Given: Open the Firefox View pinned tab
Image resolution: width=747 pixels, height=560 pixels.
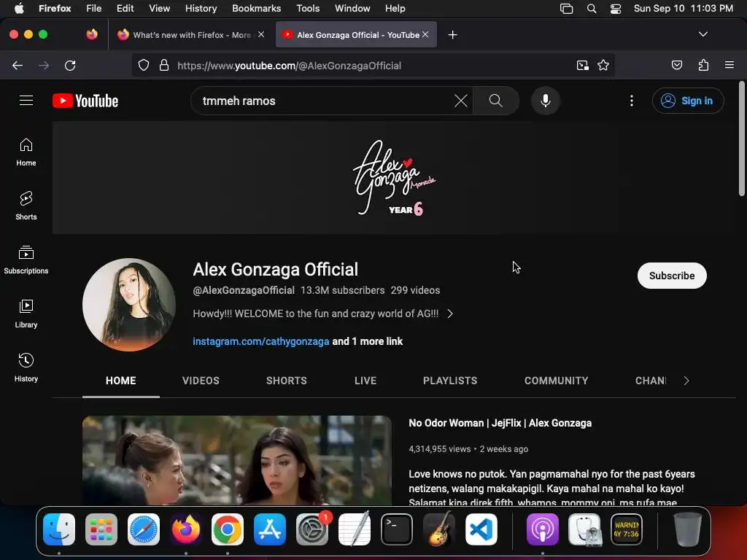Looking at the screenshot, I should tap(92, 34).
